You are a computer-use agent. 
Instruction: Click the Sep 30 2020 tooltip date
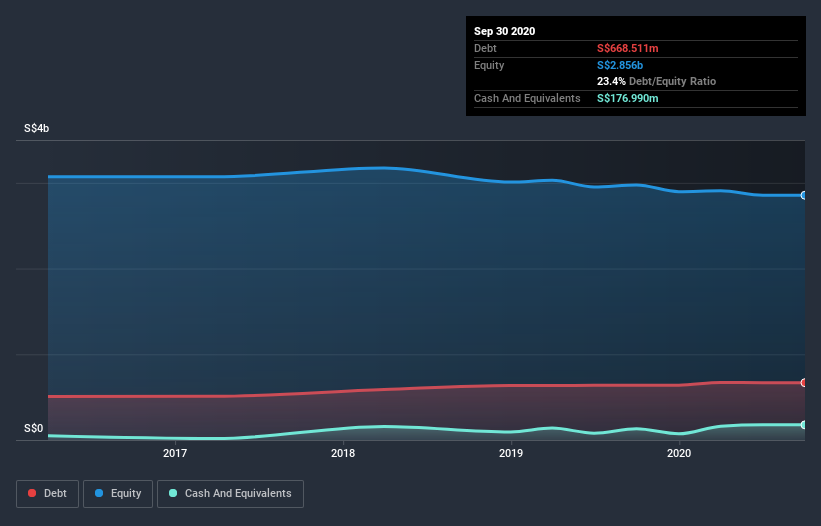pos(505,31)
